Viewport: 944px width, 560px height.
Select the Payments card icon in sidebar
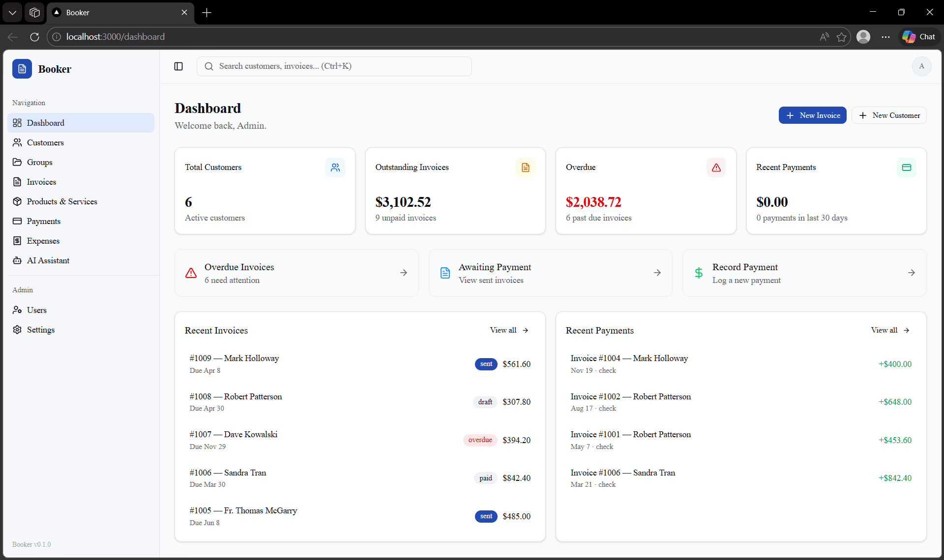coord(17,221)
